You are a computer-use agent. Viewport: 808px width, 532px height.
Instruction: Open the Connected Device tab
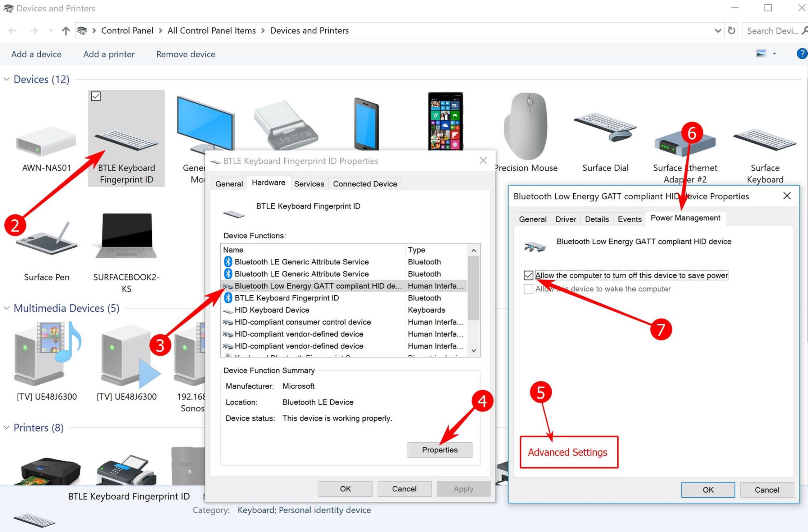pyautogui.click(x=365, y=184)
